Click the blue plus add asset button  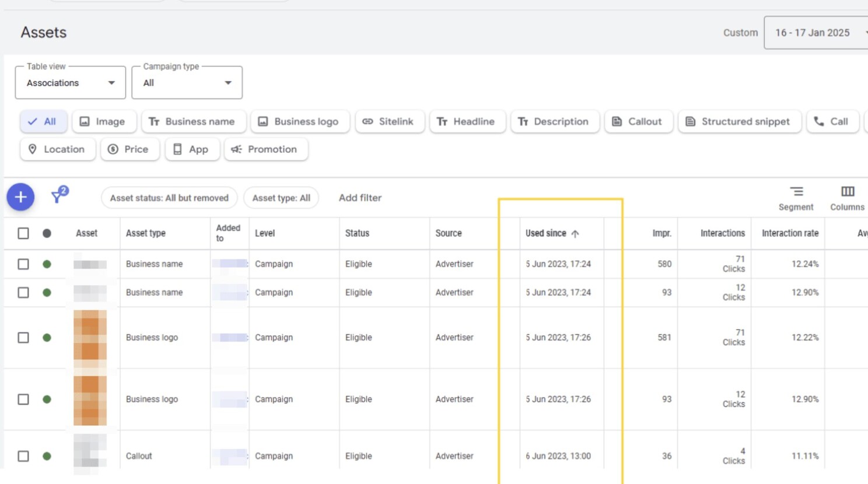20,197
